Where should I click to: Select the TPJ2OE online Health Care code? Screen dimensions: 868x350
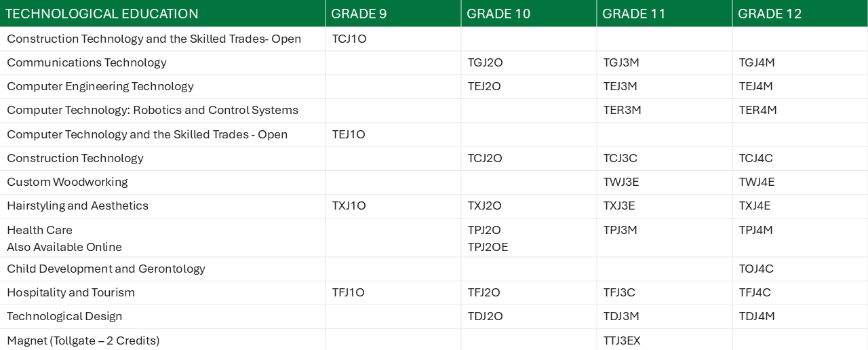point(488,247)
